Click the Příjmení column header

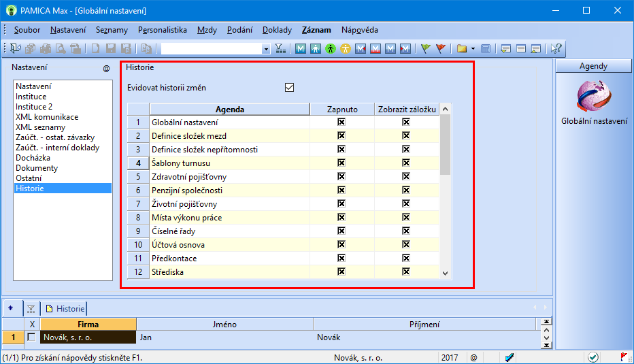[424, 325]
